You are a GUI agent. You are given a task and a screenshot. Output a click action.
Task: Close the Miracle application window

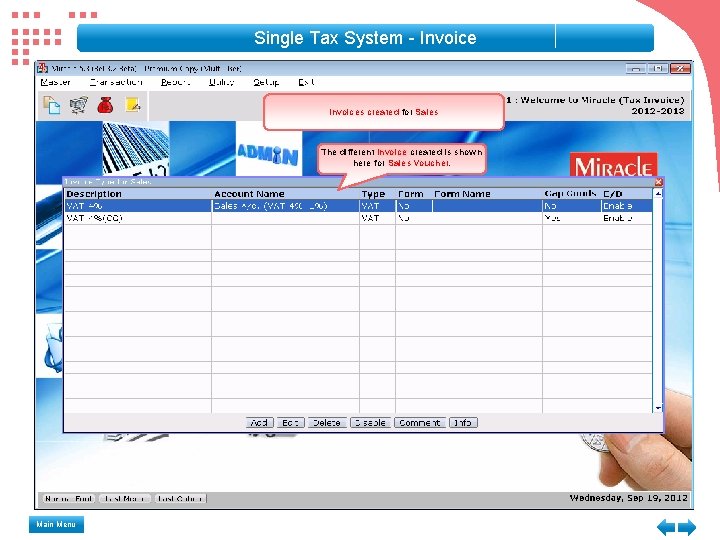(680, 68)
